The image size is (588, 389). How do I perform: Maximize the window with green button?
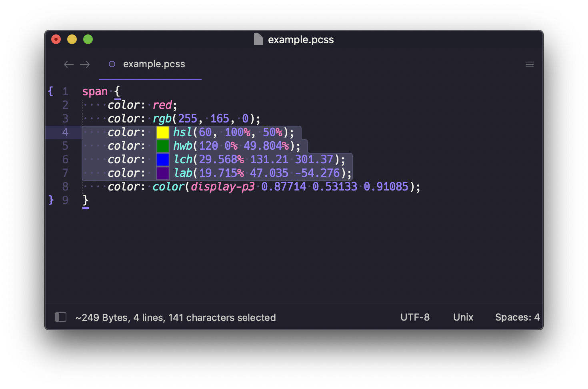pyautogui.click(x=88, y=39)
